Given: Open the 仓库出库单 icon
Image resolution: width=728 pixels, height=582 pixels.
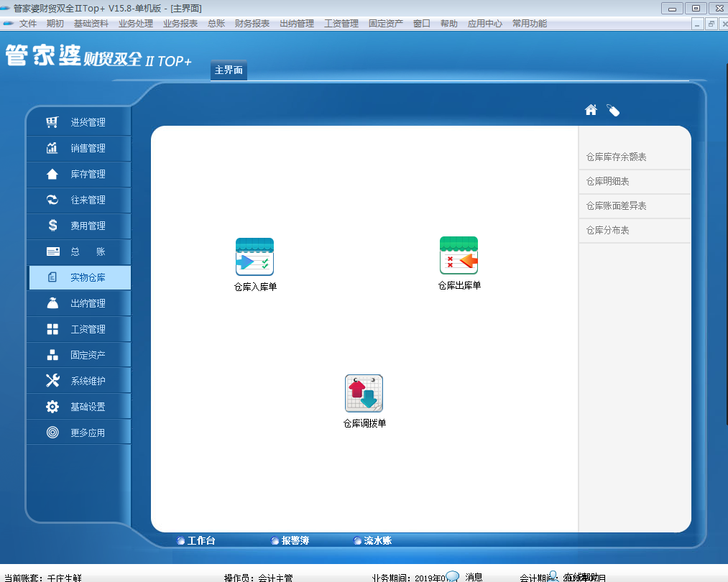Looking at the screenshot, I should click(x=459, y=256).
